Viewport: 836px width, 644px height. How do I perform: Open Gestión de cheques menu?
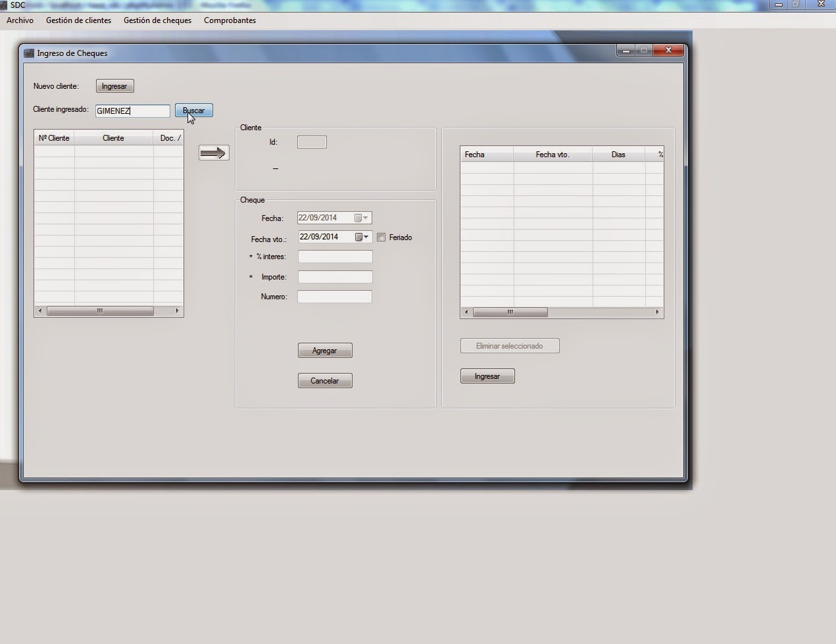(157, 20)
